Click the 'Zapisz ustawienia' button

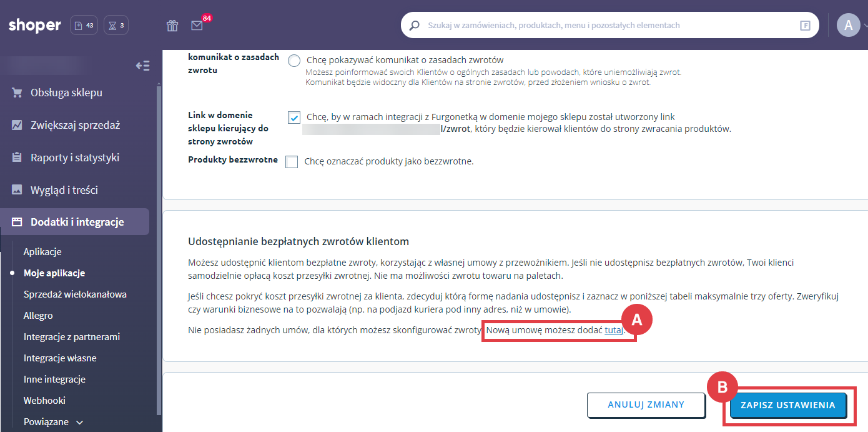[x=787, y=405]
